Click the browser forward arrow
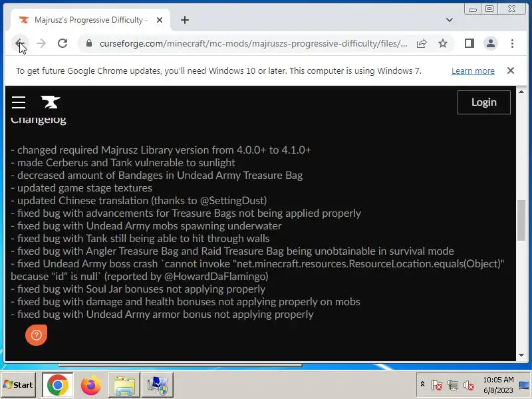The height and width of the screenshot is (399, 532). (x=41, y=43)
